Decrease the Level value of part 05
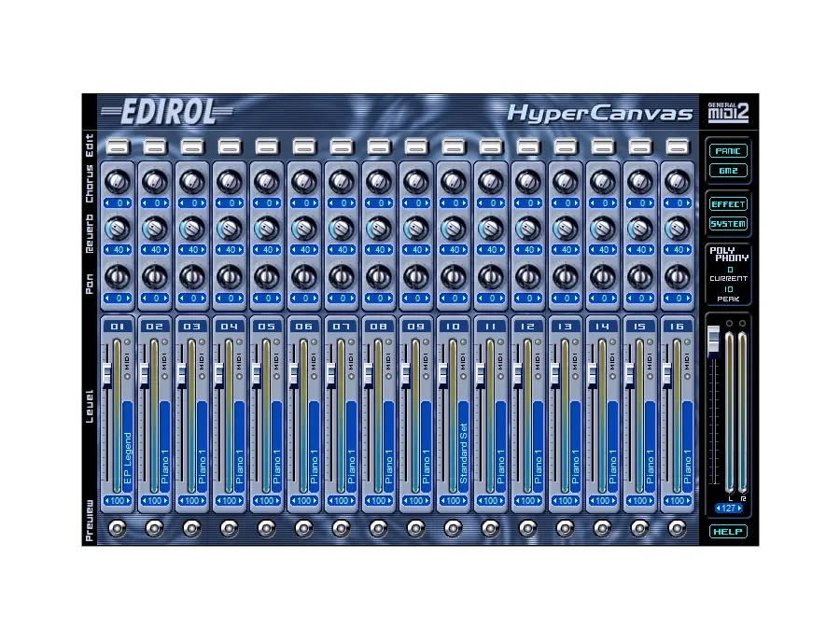Screen dimensions: 840x641 (x=256, y=501)
